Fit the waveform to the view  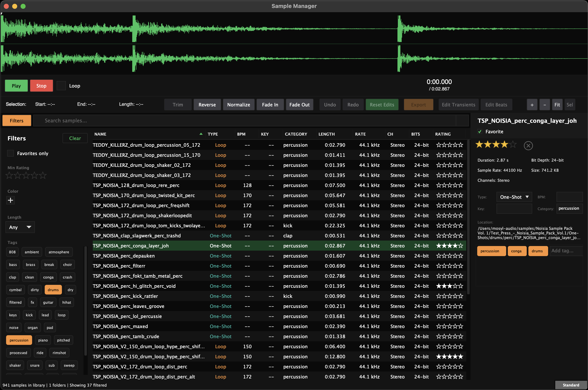click(x=557, y=105)
